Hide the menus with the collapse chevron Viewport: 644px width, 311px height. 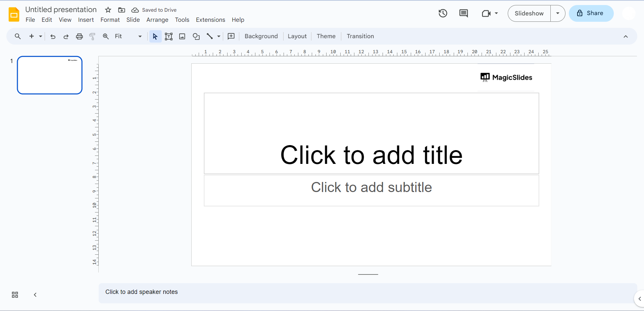point(626,37)
